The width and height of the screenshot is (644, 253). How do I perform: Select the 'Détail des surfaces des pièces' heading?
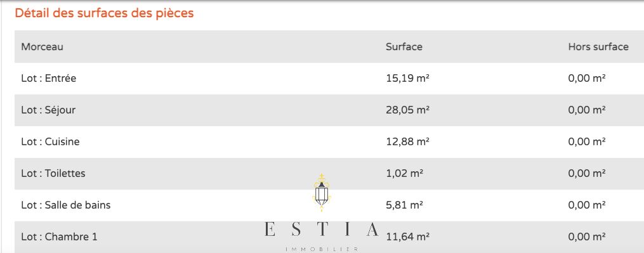104,13
